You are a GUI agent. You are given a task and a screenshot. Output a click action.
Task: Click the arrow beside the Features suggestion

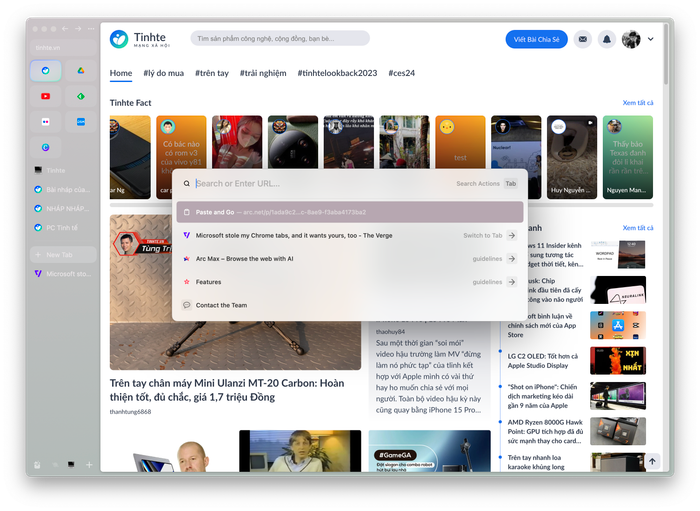tap(512, 282)
